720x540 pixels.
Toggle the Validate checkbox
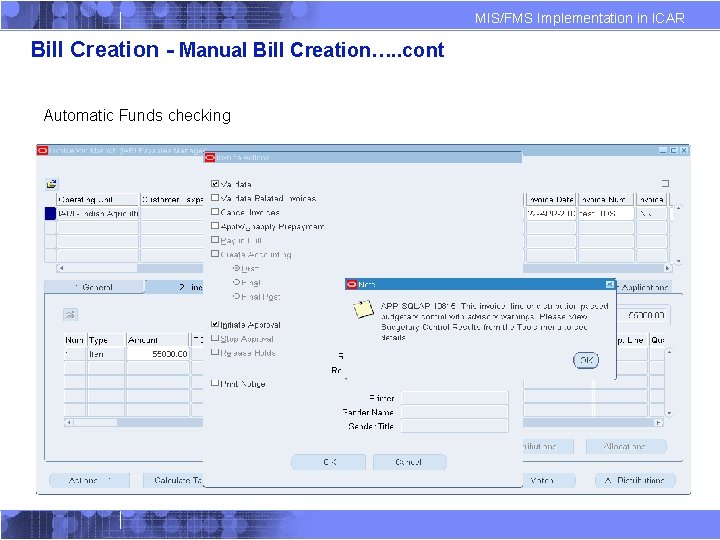214,184
